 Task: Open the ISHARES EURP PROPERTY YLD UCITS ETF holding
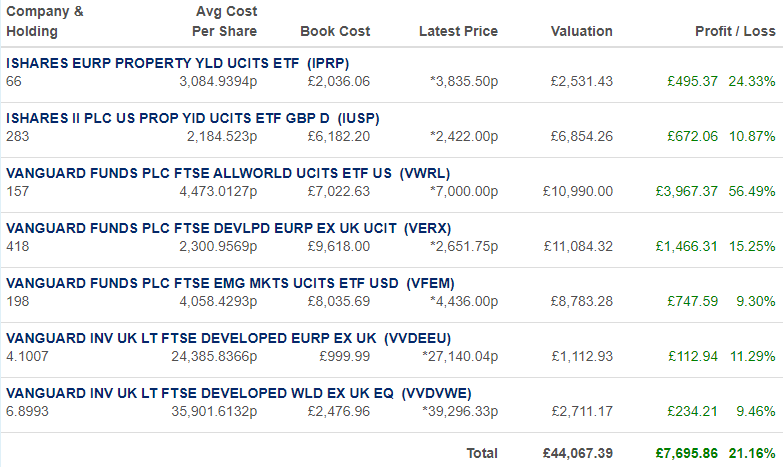click(x=177, y=63)
